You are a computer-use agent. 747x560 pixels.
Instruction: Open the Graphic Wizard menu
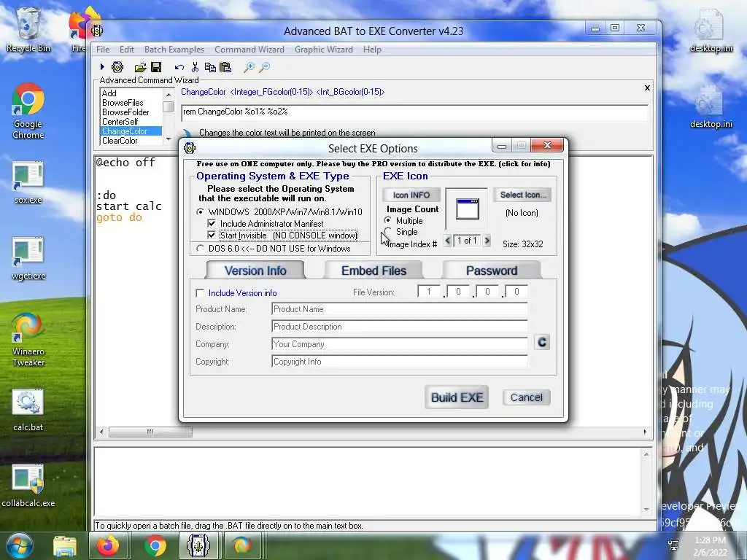tap(324, 50)
